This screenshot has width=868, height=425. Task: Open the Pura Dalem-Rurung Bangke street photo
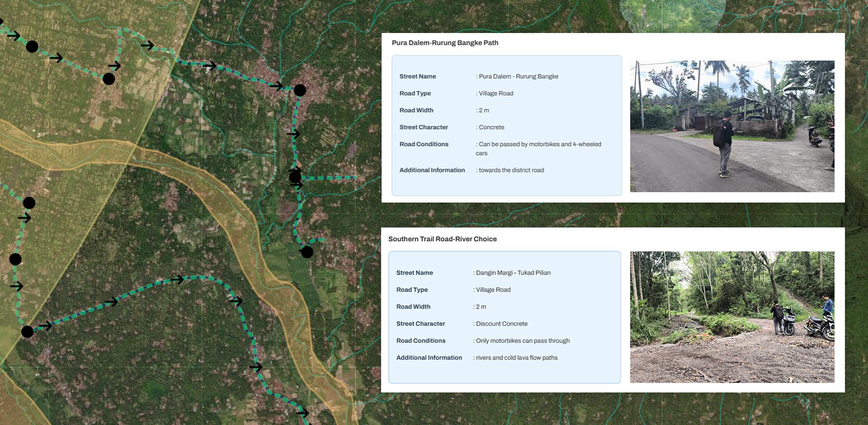pyautogui.click(x=732, y=126)
